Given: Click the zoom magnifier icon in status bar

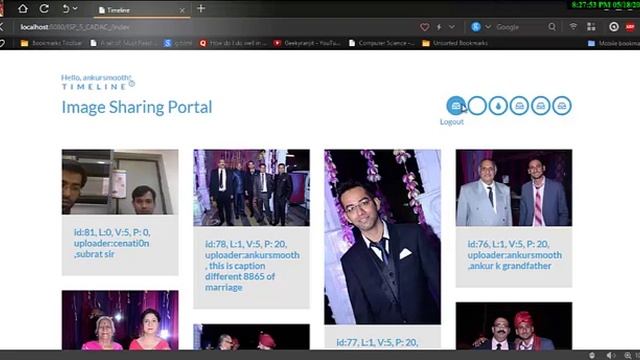Looking at the screenshot, I should pos(628,356).
